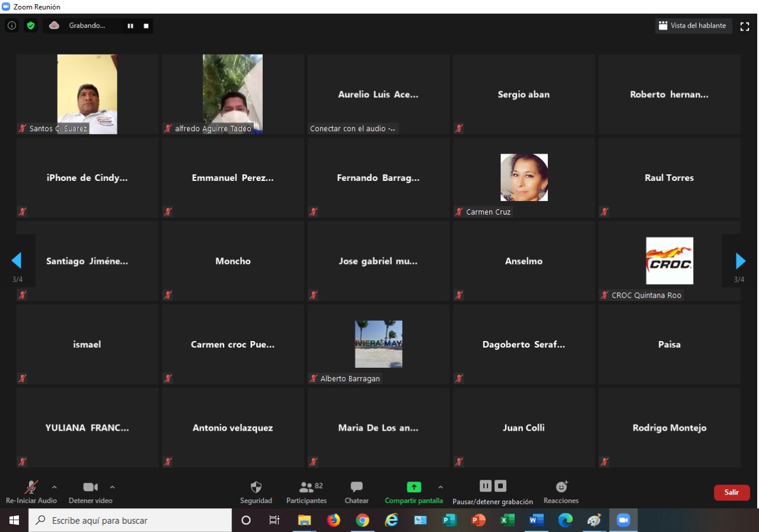Image resolution: width=759 pixels, height=532 pixels.
Task: Toggle Re-Iniciar Audio microphone
Action: pos(31,488)
